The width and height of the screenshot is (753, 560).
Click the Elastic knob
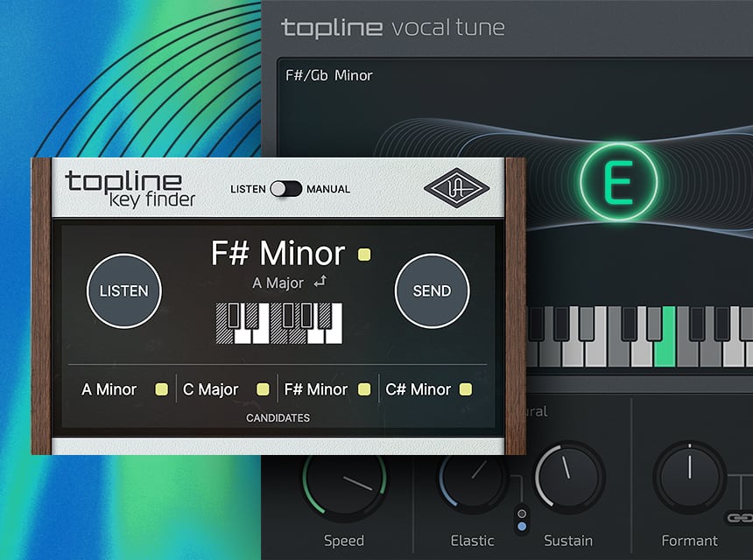tap(473, 479)
